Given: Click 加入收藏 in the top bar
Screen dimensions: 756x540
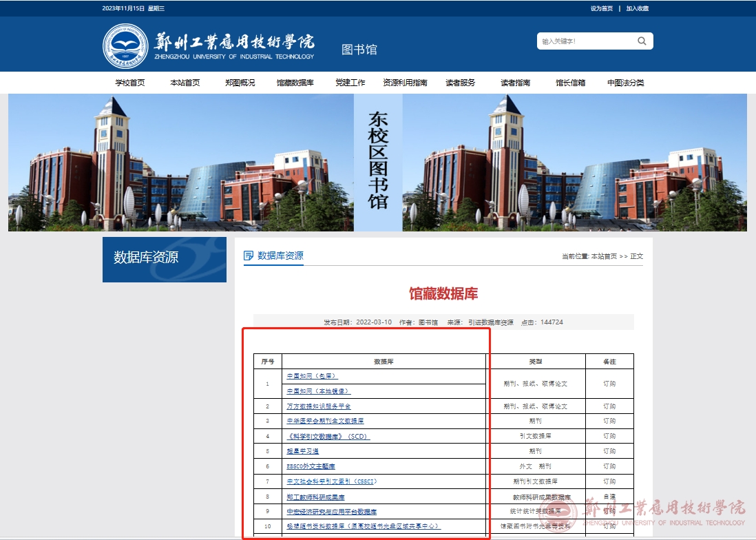Looking at the screenshot, I should 637,8.
